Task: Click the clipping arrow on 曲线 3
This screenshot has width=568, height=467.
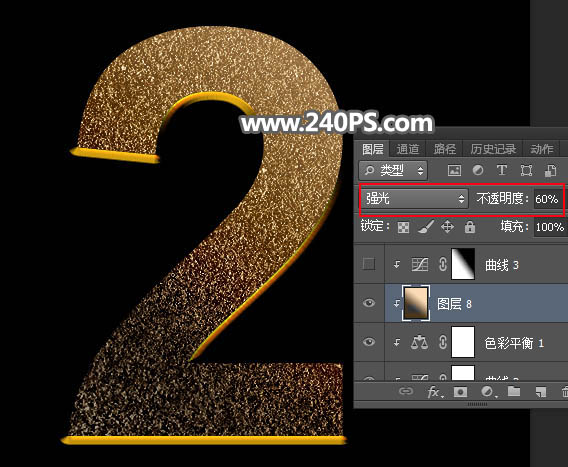Action: [397, 264]
